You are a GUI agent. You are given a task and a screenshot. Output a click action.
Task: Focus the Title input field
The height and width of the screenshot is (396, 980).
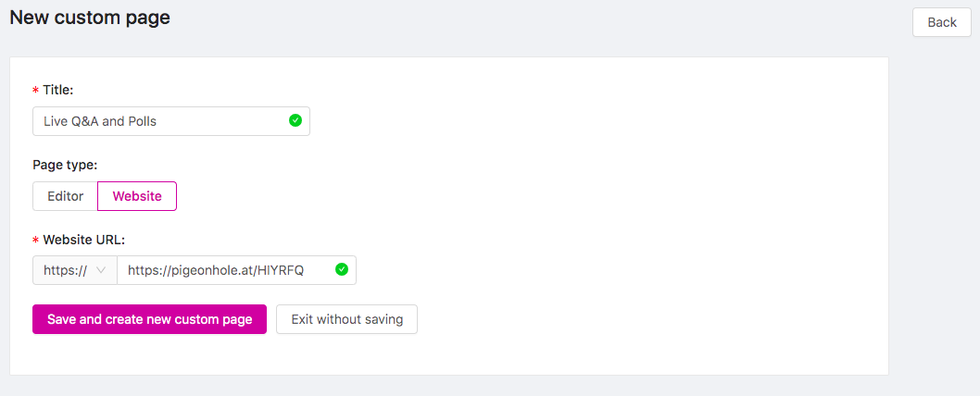pos(171,121)
